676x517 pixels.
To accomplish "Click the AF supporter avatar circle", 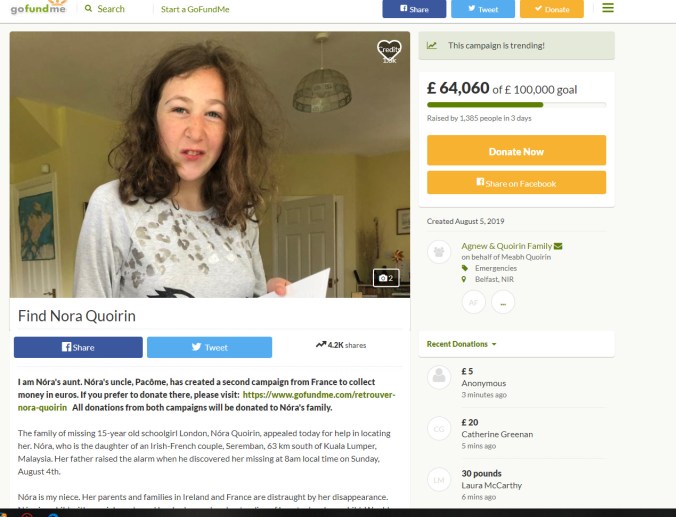I will coord(473,302).
